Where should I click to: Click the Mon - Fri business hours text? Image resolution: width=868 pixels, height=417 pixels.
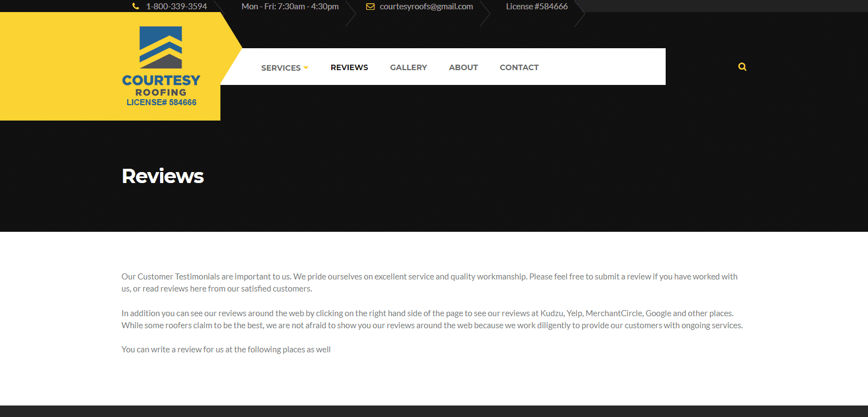[290, 7]
